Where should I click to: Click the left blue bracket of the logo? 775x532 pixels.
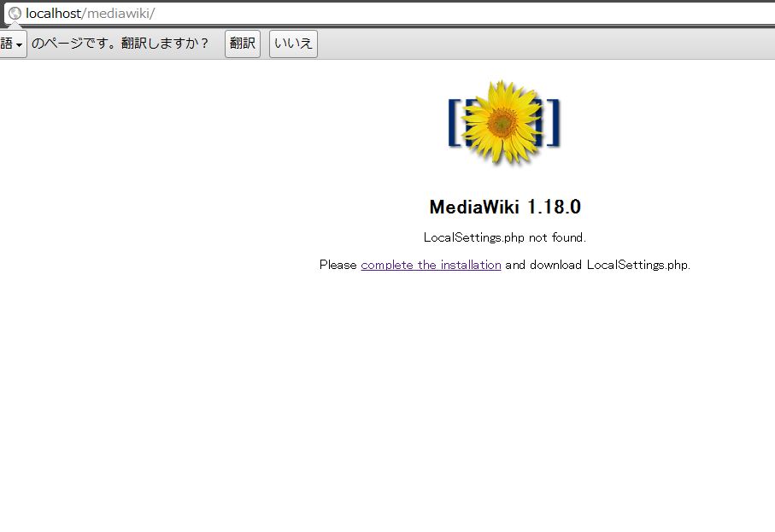pos(455,122)
